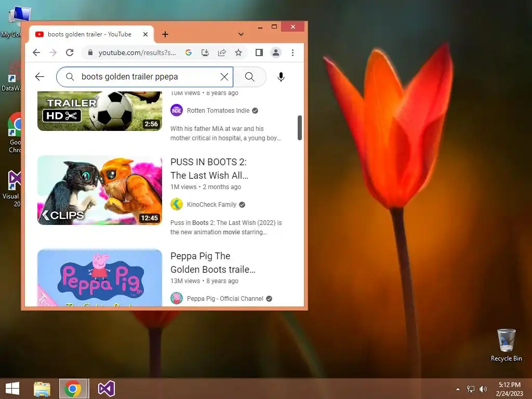
Task: Open the Peppa Pig thumbnail
Action: (100, 278)
